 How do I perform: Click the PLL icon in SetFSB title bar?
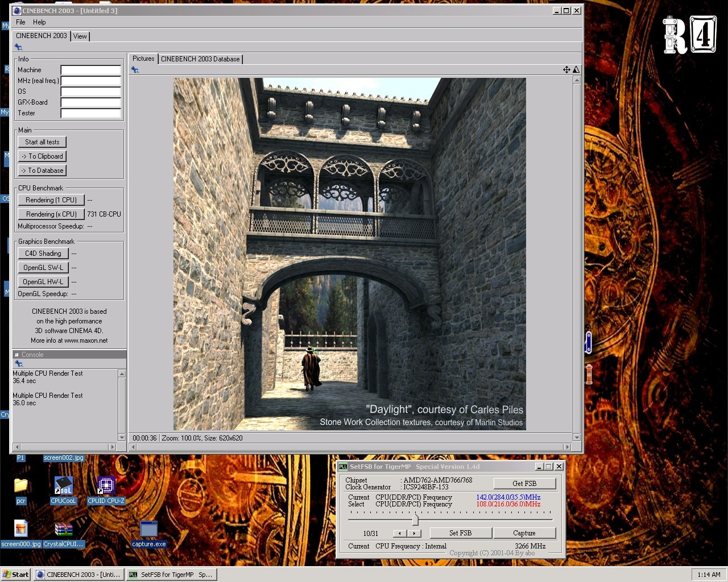tap(343, 467)
